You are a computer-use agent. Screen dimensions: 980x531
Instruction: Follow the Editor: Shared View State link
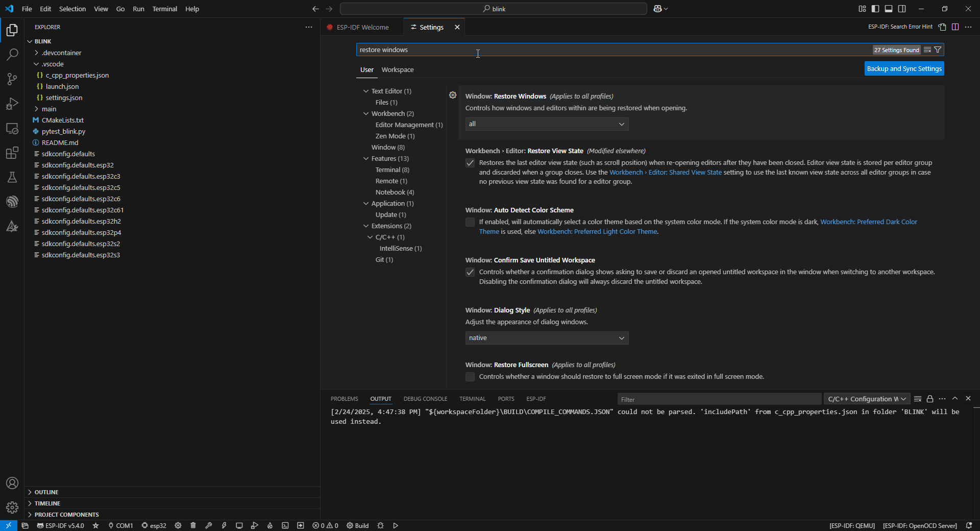[666, 173]
